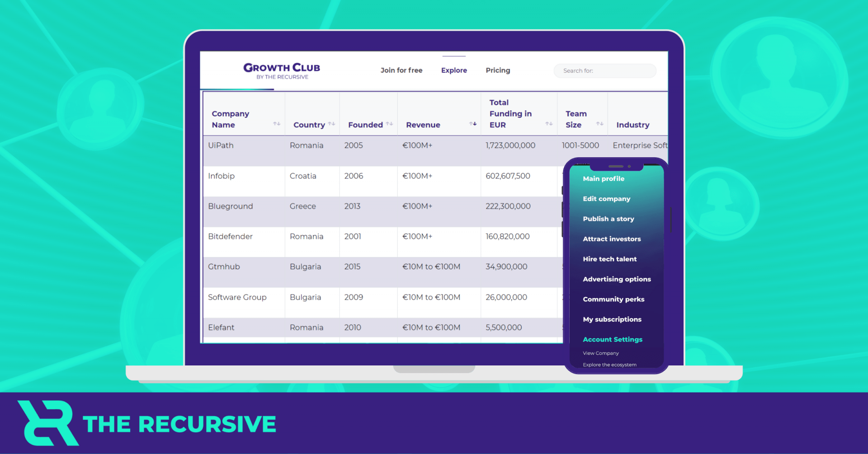Click founded year 2005 for UiPath
Screen dimensions: 868x454
pyautogui.click(x=354, y=145)
